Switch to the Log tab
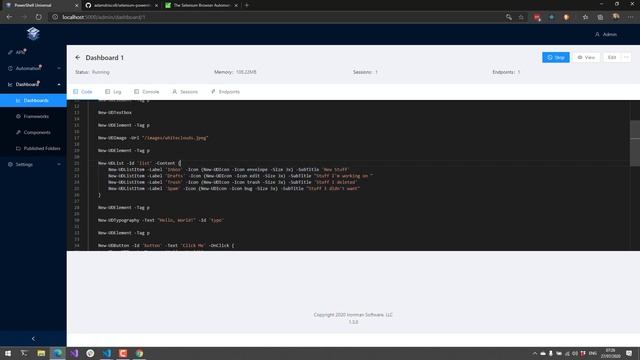This screenshot has height=360, width=640. coord(113,92)
